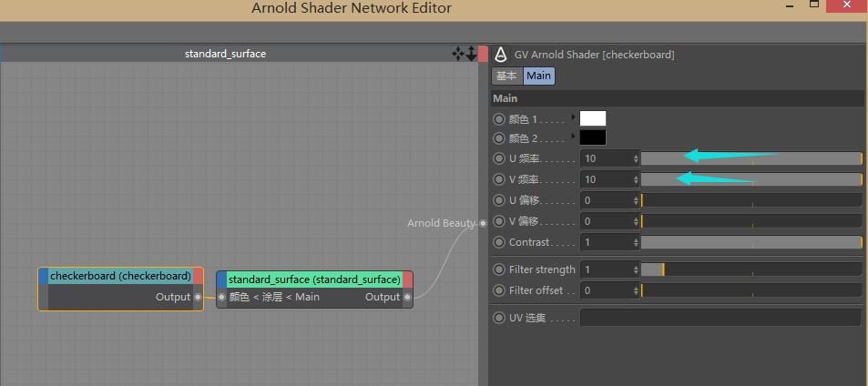This screenshot has width=868, height=386.
Task: Click the V 偏移 value stepper arrows
Action: pos(636,221)
